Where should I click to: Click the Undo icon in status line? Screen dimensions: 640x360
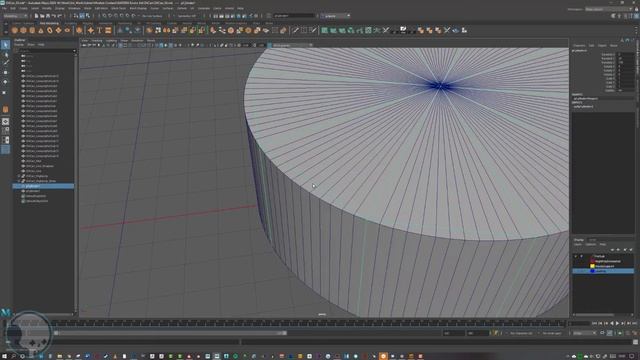(x=53, y=16)
